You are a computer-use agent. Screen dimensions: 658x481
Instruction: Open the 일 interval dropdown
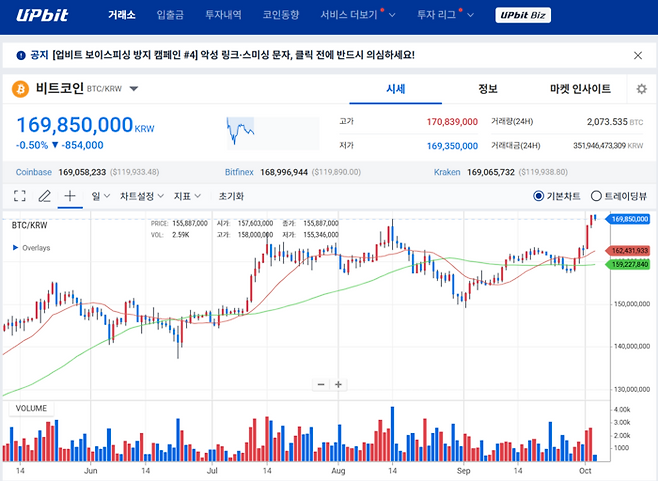(x=101, y=196)
